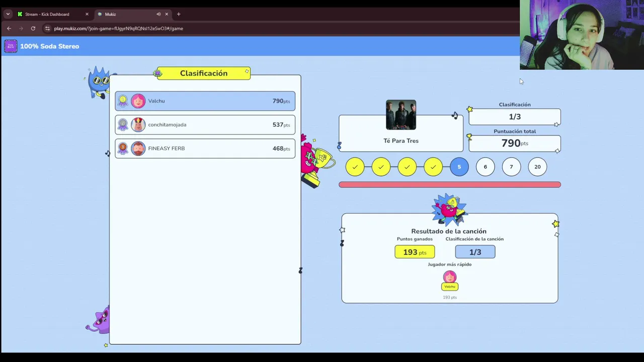Go back to the previous page
Viewport: 644px width, 362px height.
9,29
